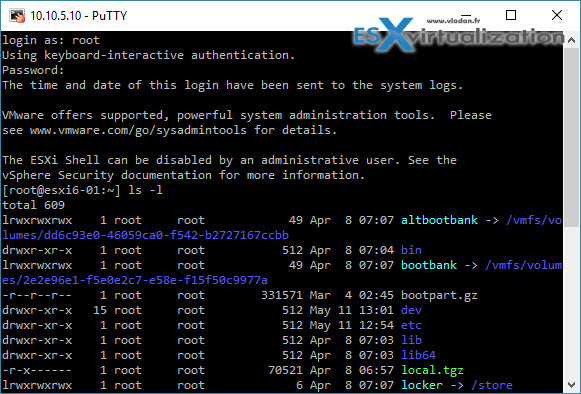This screenshot has width=581, height=394.
Task: Click 'Using keyboard-interactive authentication.' line
Action: [149, 55]
